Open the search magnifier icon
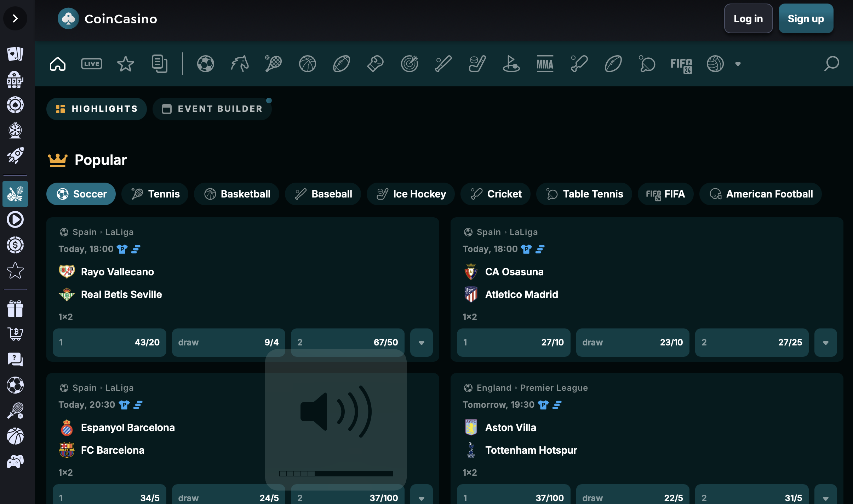This screenshot has height=504, width=853. click(831, 64)
